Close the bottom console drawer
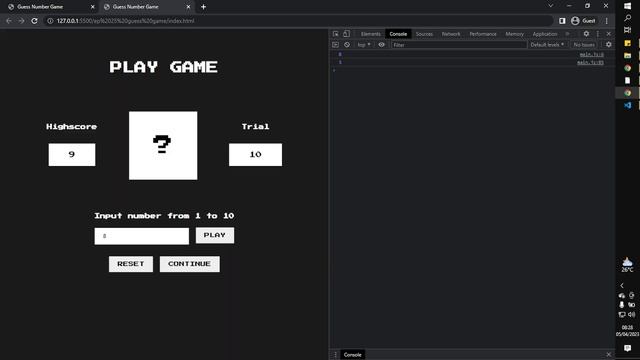This screenshot has width=640, height=360. click(x=609, y=354)
